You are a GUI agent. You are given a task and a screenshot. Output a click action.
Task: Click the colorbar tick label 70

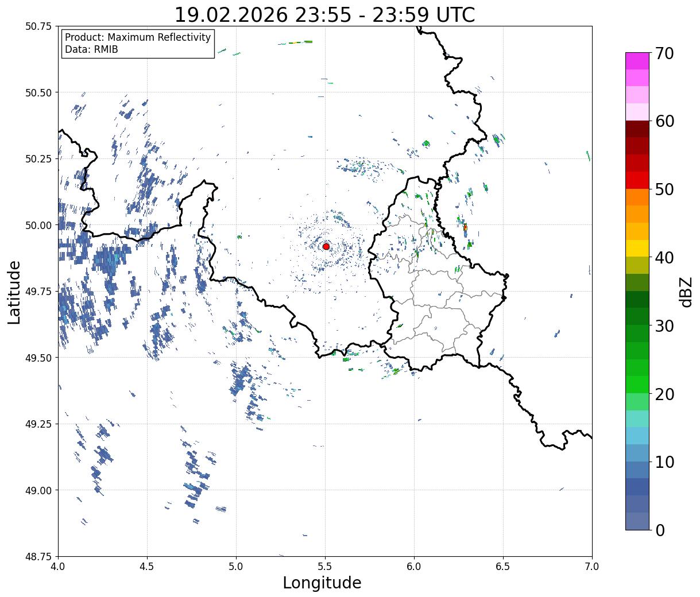click(x=665, y=53)
